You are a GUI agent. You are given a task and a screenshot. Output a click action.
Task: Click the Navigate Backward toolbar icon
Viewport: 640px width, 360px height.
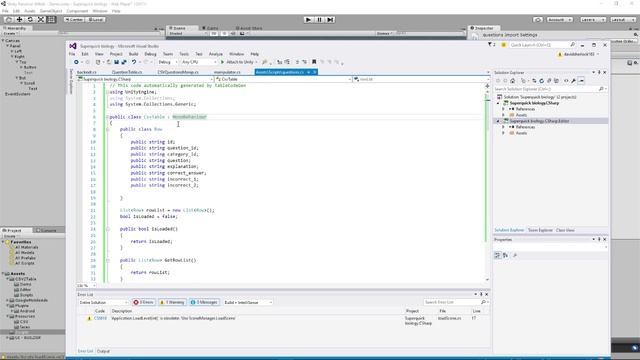coord(76,62)
